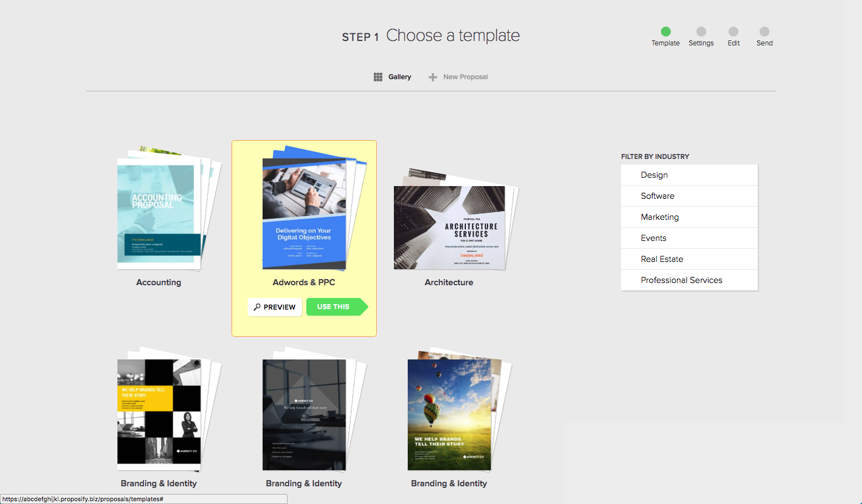Open the New Proposal tab

[x=458, y=77]
